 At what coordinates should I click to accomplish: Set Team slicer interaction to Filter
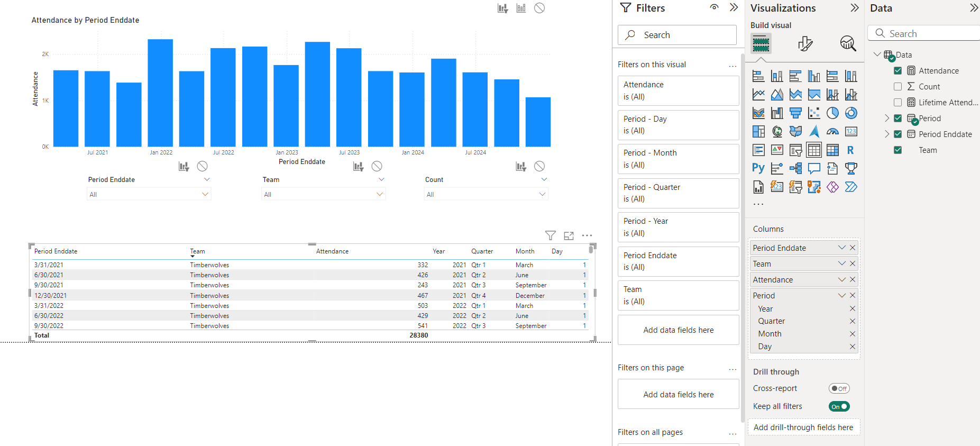[x=359, y=167]
